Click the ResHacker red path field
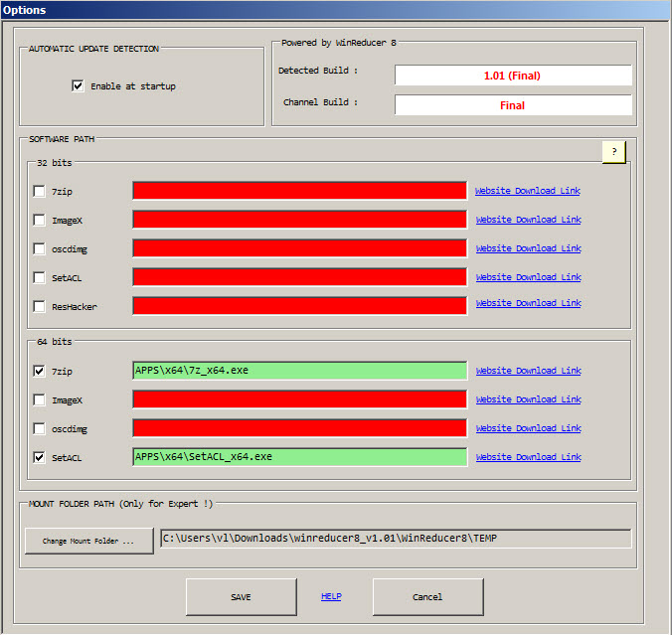 (x=299, y=306)
